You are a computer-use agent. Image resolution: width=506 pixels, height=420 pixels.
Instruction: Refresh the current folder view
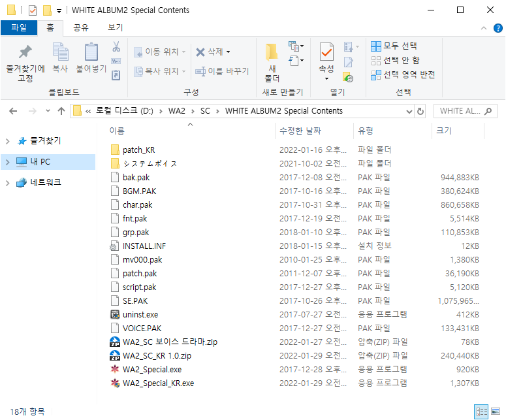click(420, 111)
